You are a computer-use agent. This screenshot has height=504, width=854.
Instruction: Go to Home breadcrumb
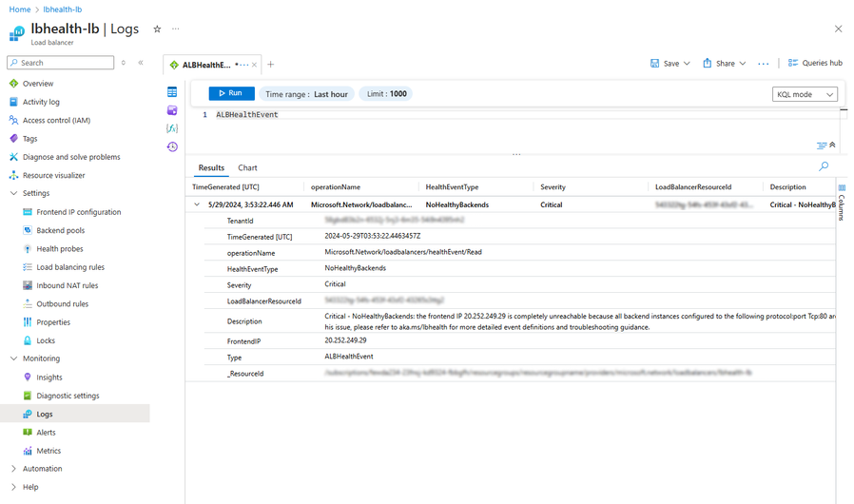pyautogui.click(x=20, y=10)
